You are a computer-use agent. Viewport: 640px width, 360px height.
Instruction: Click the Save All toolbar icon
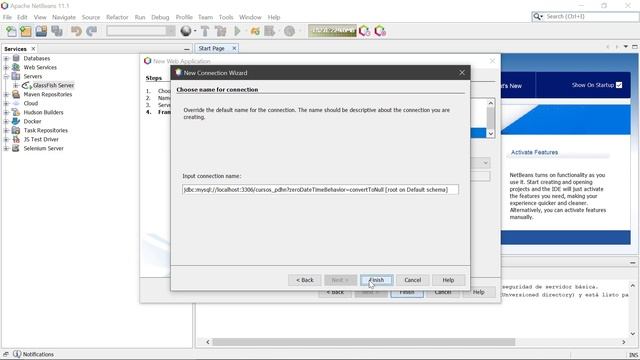point(57,31)
